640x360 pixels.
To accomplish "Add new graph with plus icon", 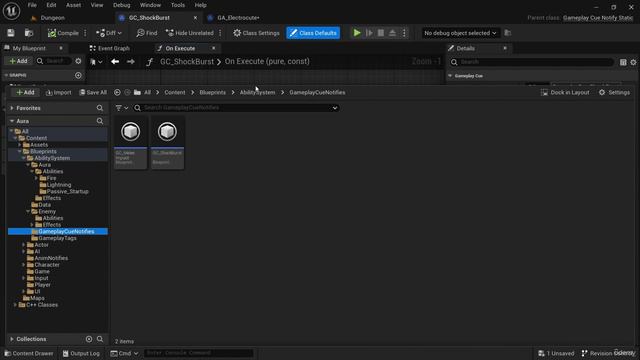I will pos(78,76).
